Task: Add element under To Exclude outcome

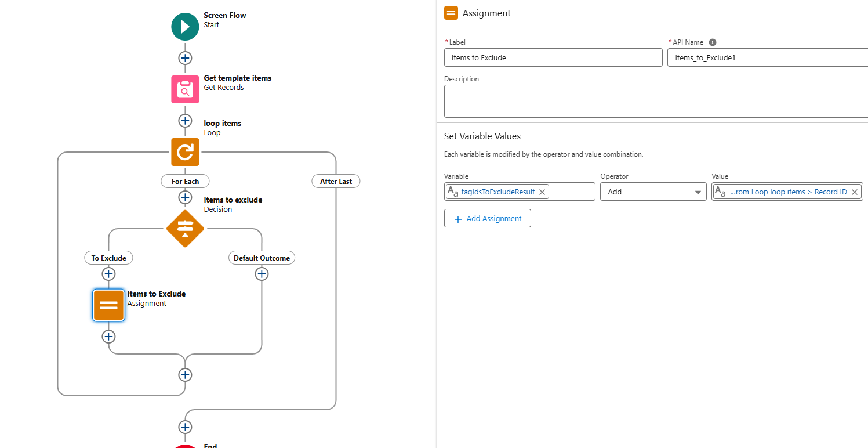Action: coord(108,274)
